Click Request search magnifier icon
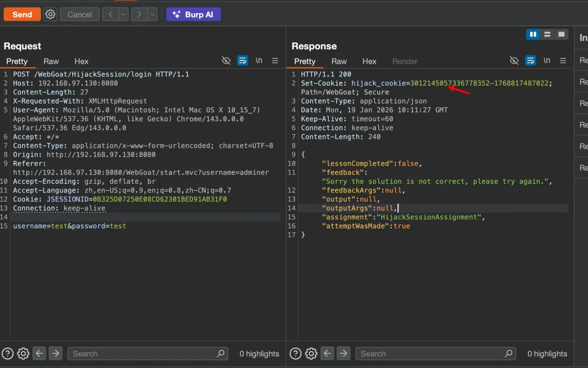 (221, 353)
